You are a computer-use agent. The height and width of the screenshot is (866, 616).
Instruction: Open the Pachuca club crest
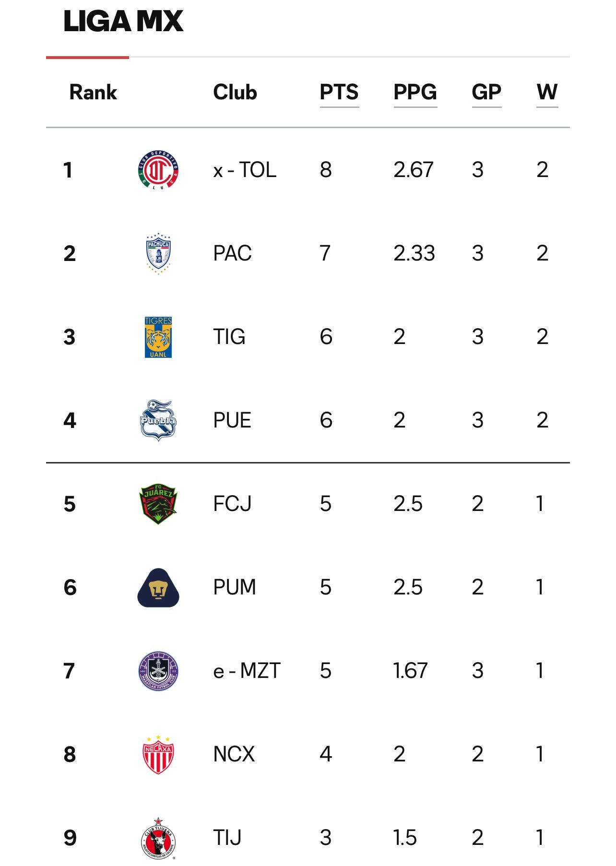(x=158, y=253)
